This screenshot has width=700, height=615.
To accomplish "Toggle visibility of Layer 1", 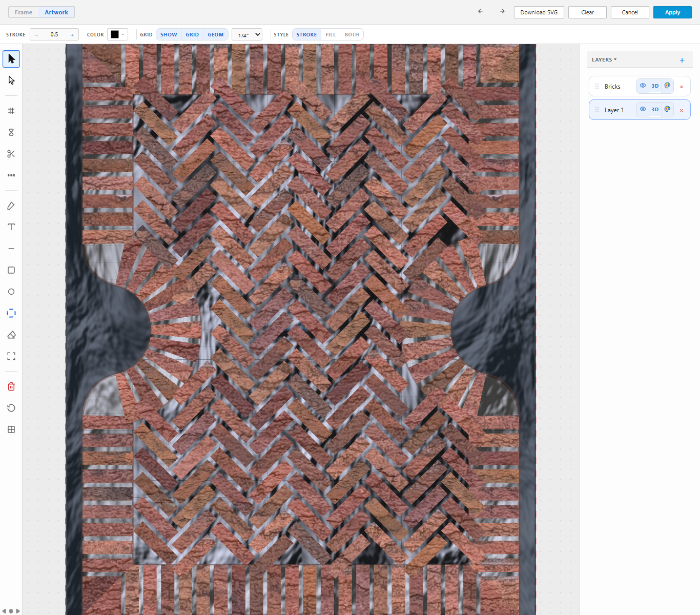I will click(643, 109).
